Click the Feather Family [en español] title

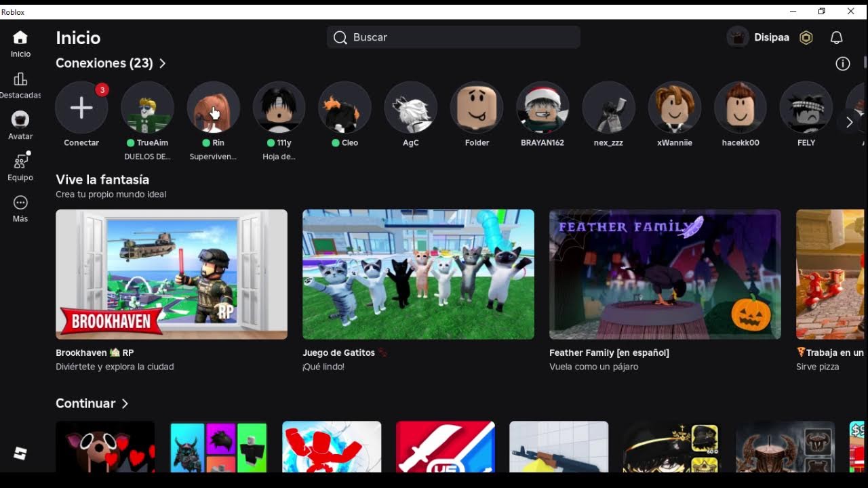click(x=609, y=352)
